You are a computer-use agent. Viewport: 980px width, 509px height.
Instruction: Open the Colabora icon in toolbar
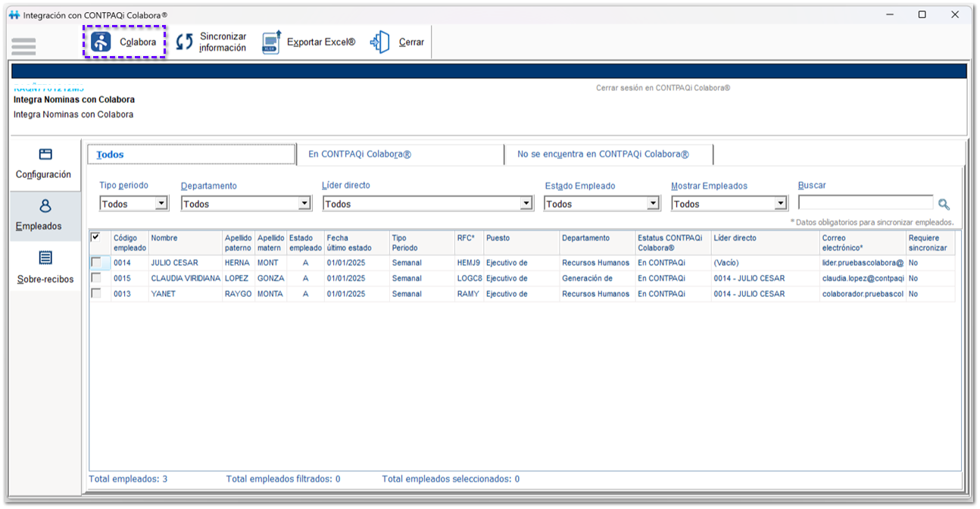[x=101, y=42]
